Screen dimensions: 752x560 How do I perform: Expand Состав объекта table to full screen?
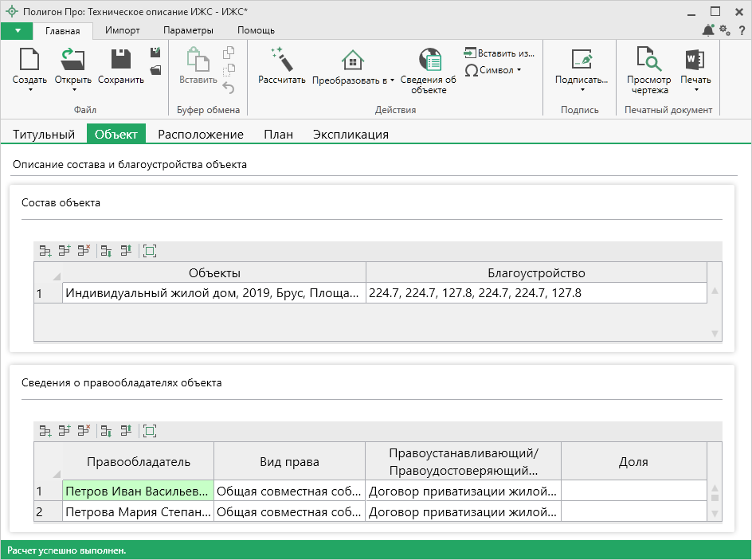click(x=149, y=251)
